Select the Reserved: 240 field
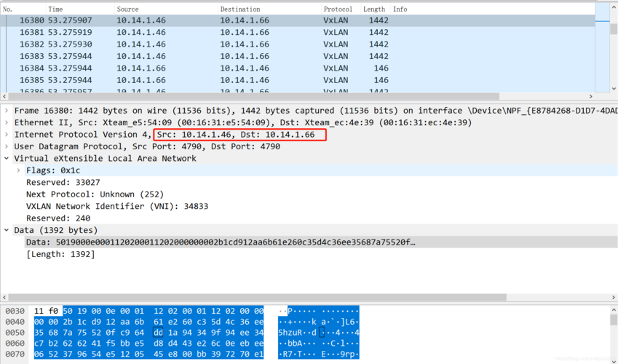Image resolution: width=618 pixels, height=364 pixels. click(x=58, y=218)
